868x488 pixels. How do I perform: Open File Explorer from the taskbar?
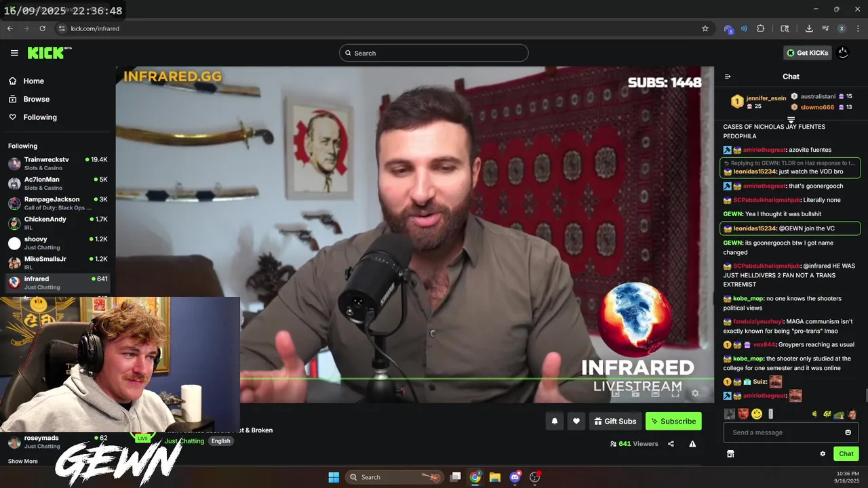coord(495,477)
